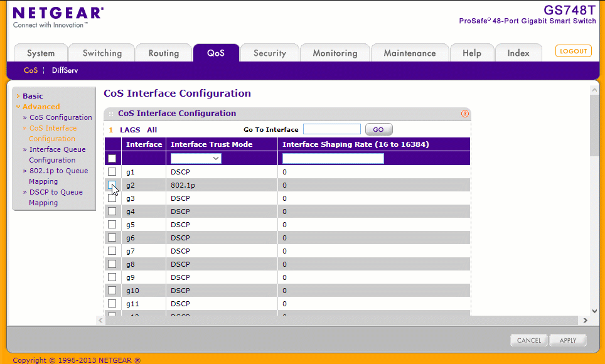Check the box for interface g1
This screenshot has height=364, width=605.
112,172
